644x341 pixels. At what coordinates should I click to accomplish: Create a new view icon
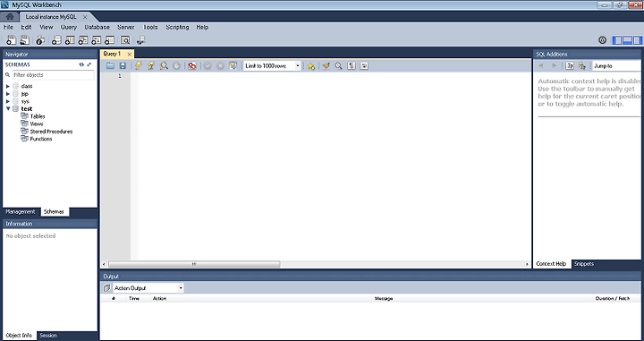pos(83,40)
